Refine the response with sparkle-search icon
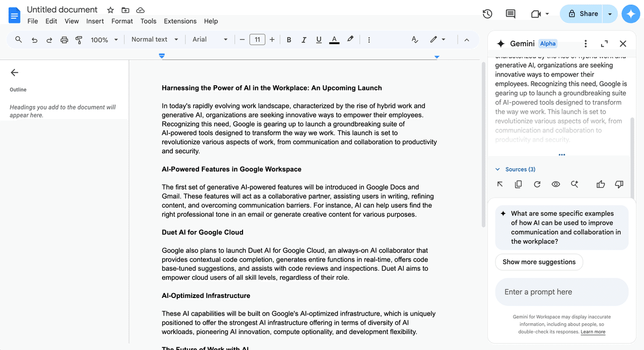644x350 pixels. pyautogui.click(x=574, y=184)
